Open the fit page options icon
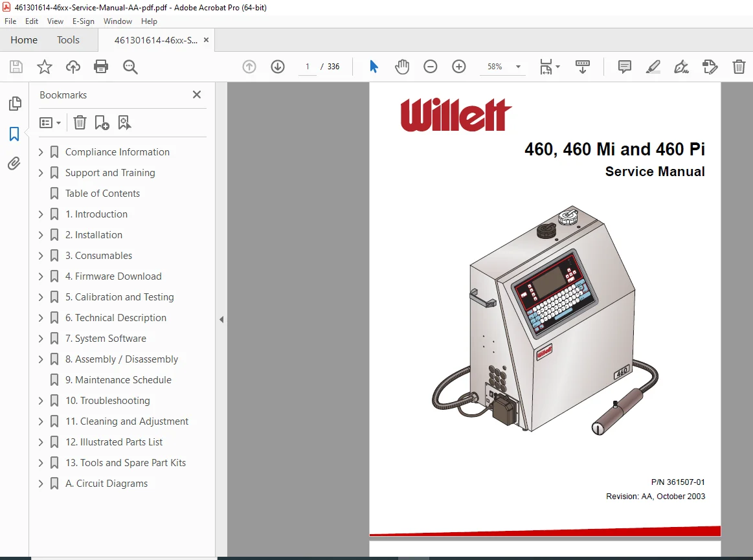This screenshot has height=560, width=753. 546,67
